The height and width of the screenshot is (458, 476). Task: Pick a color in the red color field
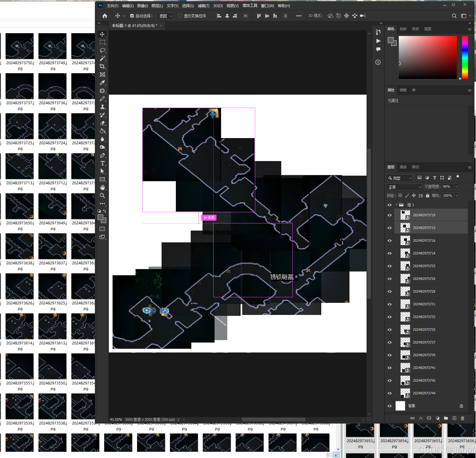(x=428, y=57)
